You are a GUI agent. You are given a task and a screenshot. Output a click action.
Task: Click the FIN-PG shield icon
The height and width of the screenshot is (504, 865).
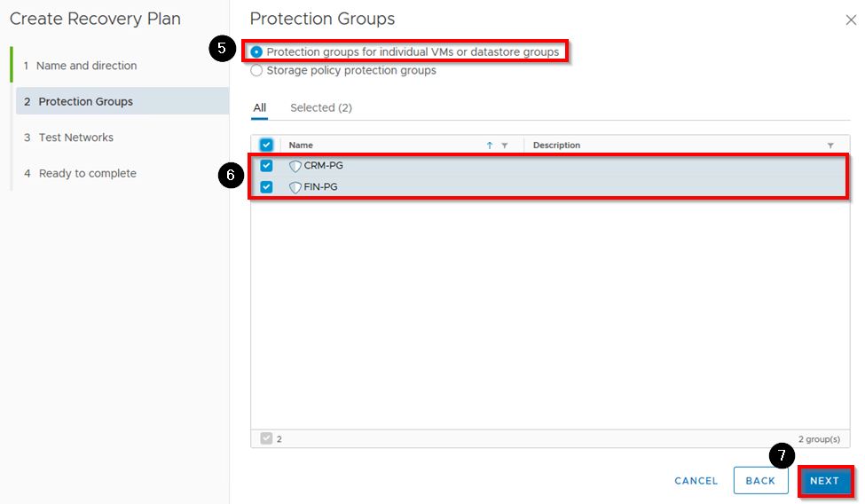pyautogui.click(x=295, y=187)
